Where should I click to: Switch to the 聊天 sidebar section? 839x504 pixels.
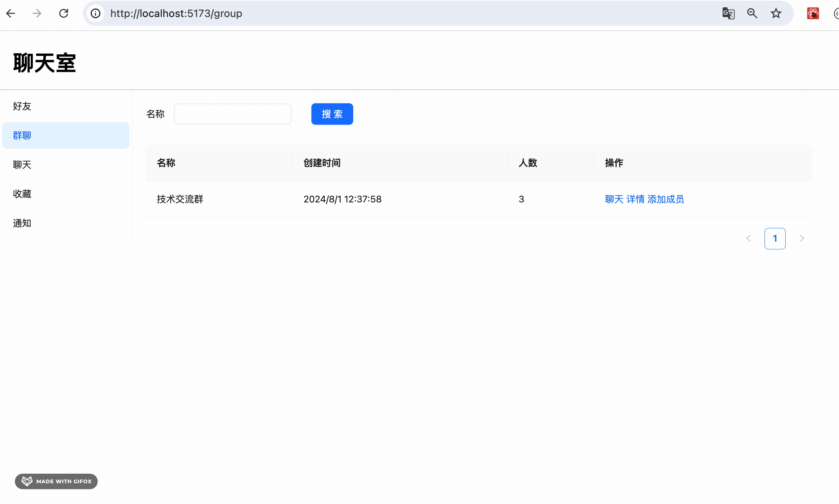tap(22, 165)
